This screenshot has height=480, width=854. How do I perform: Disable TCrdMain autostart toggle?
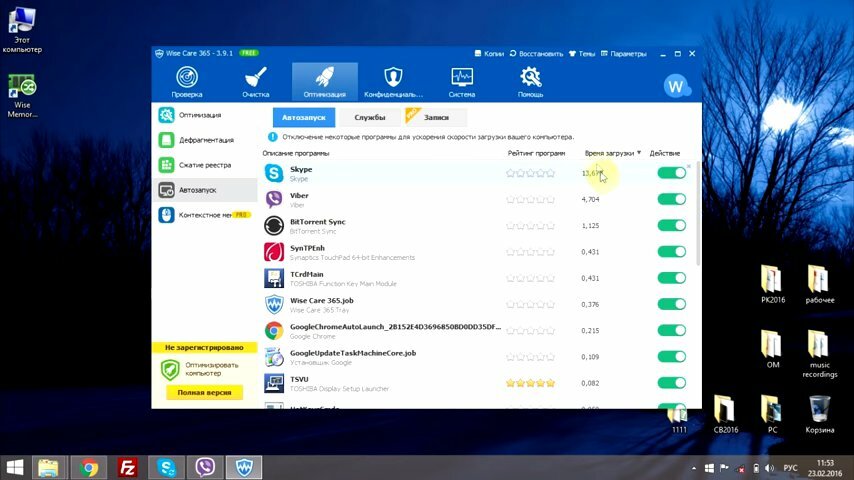pos(672,277)
